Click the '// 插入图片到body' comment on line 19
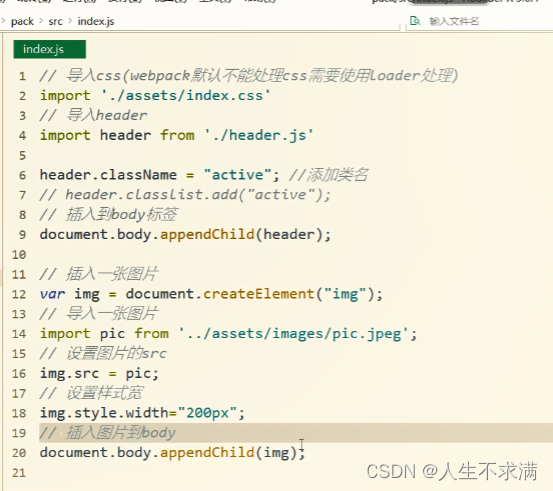 pyautogui.click(x=108, y=433)
